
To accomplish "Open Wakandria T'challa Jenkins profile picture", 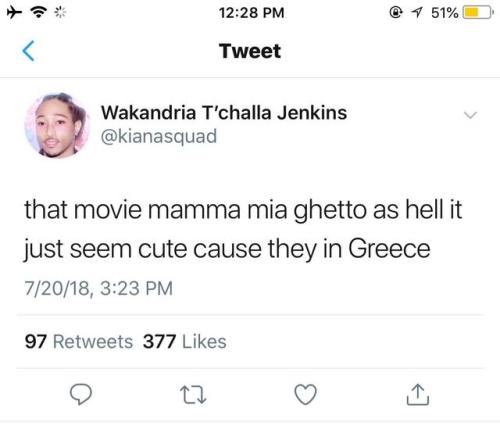I will (x=57, y=125).
